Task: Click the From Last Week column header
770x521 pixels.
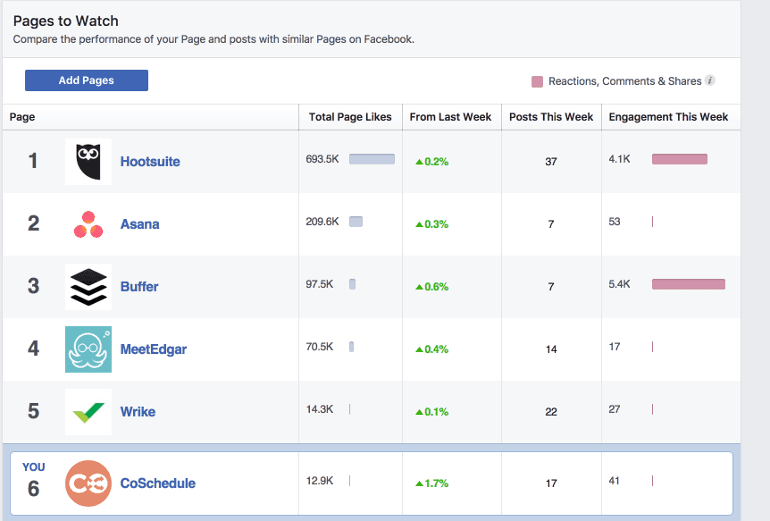Action: pyautogui.click(x=450, y=117)
